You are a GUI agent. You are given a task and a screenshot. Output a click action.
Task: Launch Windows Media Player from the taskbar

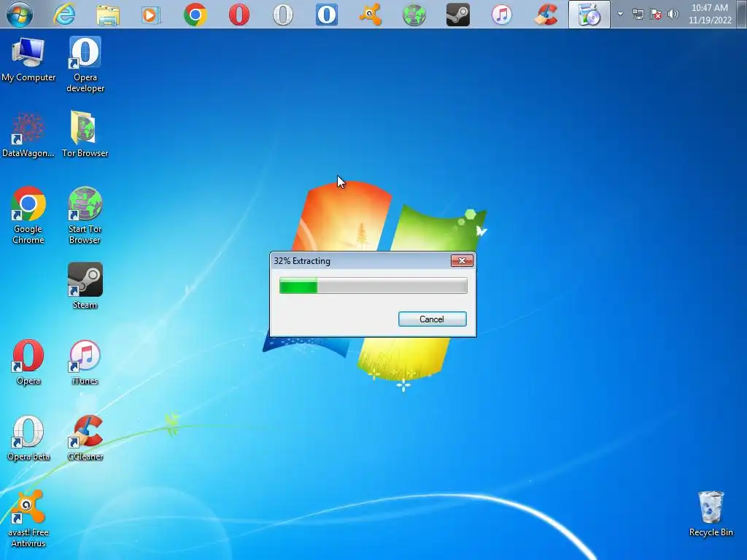pyautogui.click(x=151, y=15)
